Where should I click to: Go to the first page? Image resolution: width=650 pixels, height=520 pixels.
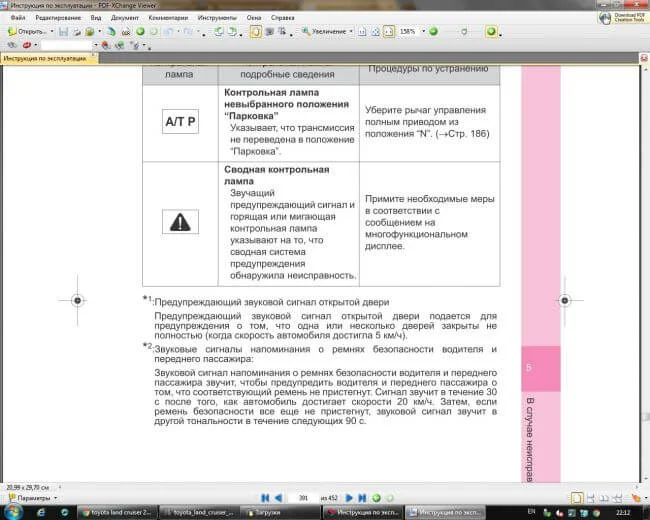coord(265,497)
